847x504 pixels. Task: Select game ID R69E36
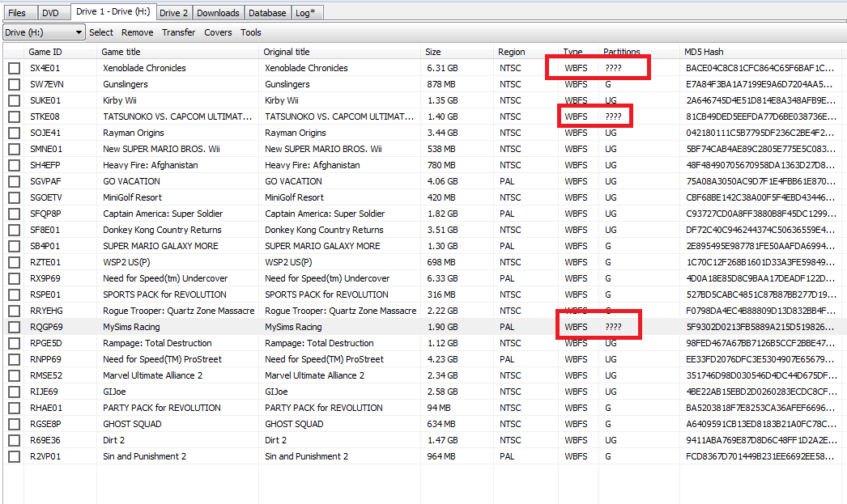click(x=45, y=440)
